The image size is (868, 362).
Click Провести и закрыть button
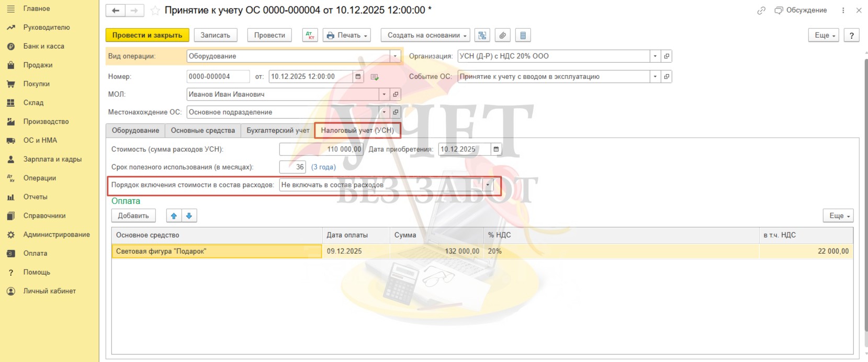(147, 35)
